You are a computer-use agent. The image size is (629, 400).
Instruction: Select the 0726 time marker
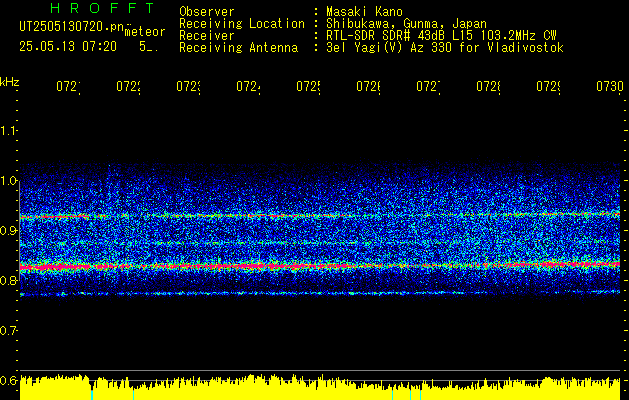368,87
